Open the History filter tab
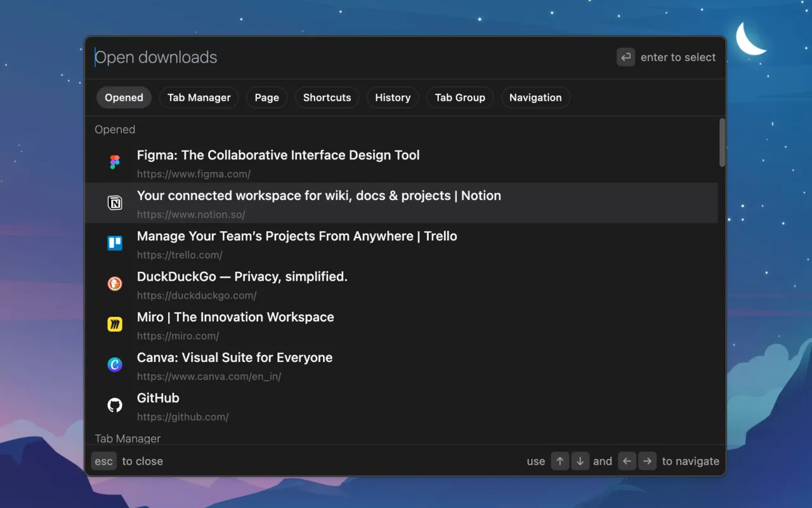The image size is (812, 508). click(393, 98)
